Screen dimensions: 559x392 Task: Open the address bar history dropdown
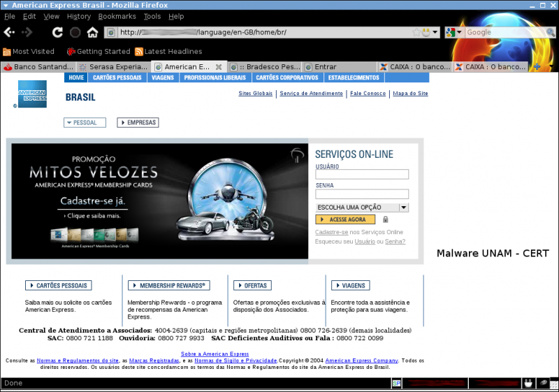435,32
